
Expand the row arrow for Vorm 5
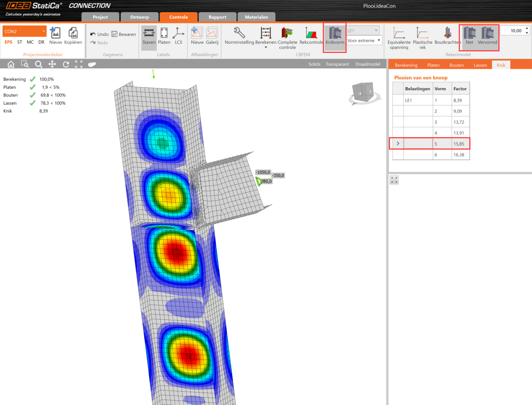pyautogui.click(x=398, y=144)
